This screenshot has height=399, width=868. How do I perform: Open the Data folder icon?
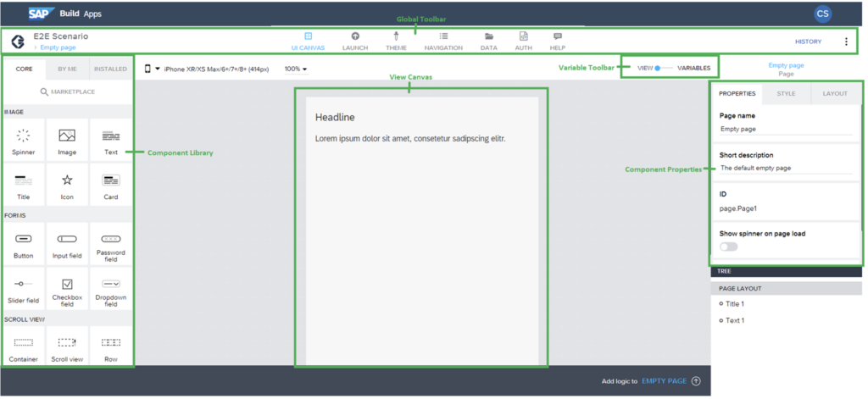(489, 36)
